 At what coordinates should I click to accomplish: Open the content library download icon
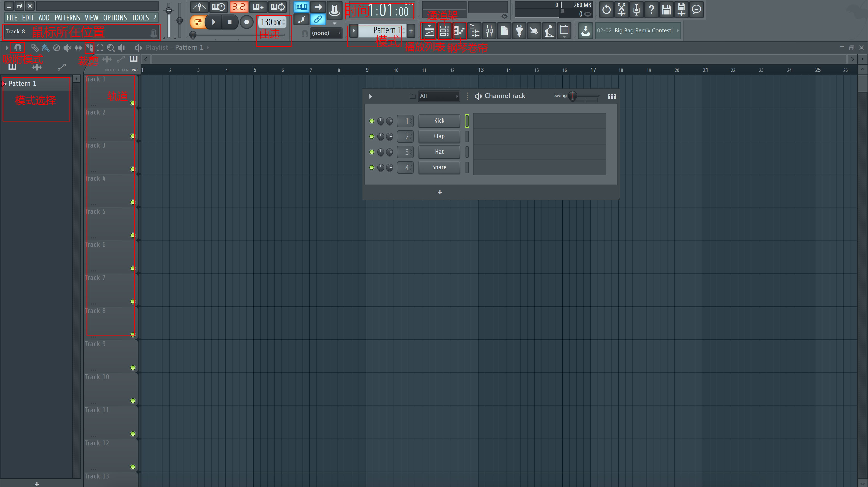(x=586, y=31)
